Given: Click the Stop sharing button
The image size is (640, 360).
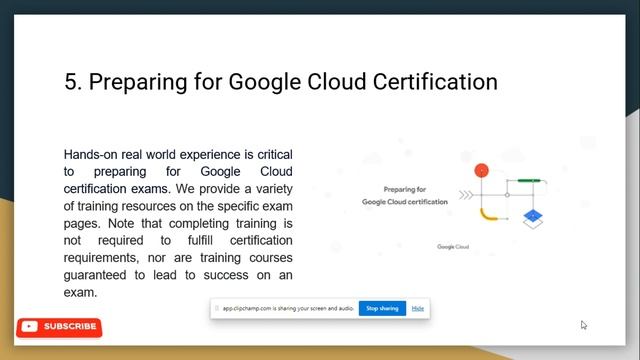Looking at the screenshot, I should [x=382, y=308].
